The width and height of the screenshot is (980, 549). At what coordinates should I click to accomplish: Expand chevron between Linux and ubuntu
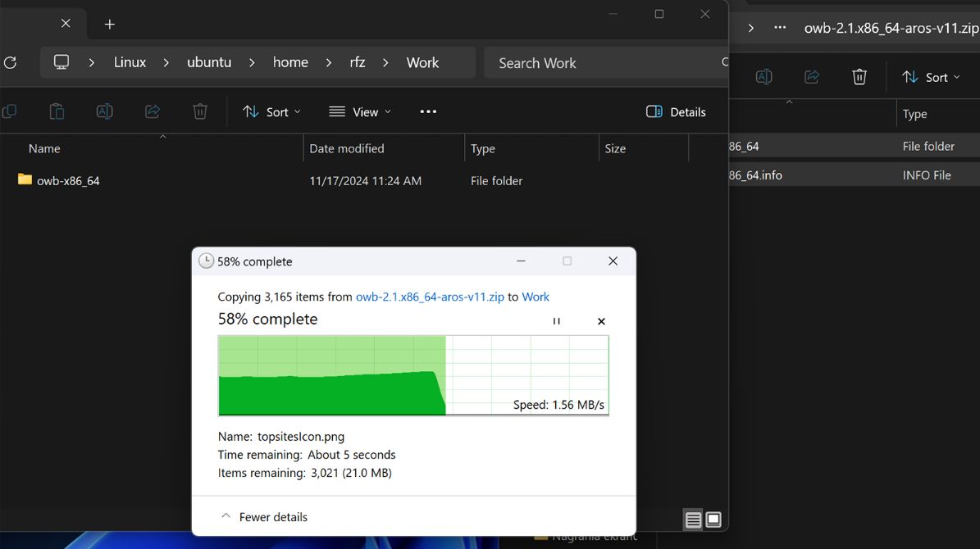pos(166,62)
